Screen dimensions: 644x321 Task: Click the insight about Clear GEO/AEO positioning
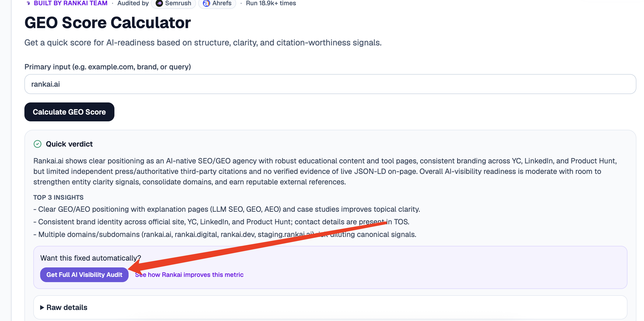click(x=227, y=209)
